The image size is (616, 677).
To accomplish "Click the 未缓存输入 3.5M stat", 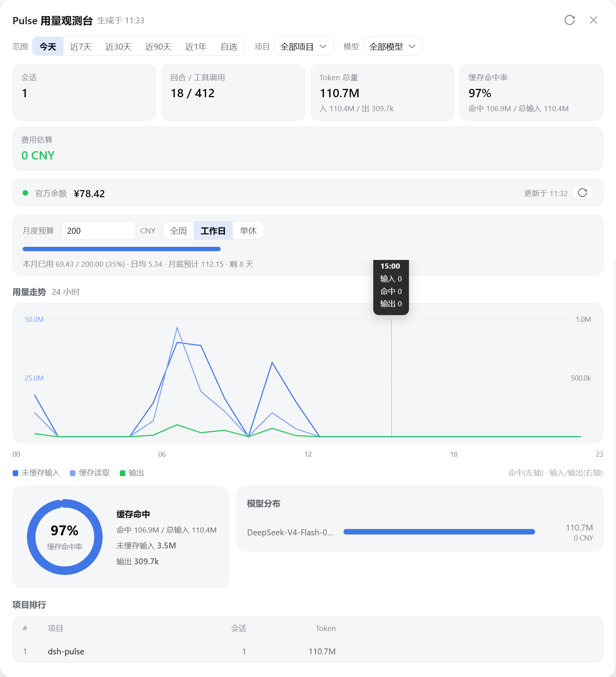I will pos(146,546).
